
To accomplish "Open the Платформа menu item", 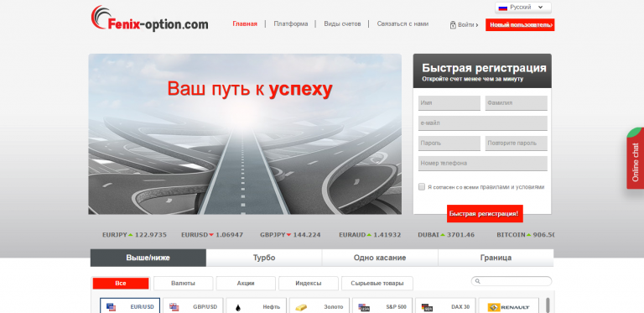I will pos(291,23).
